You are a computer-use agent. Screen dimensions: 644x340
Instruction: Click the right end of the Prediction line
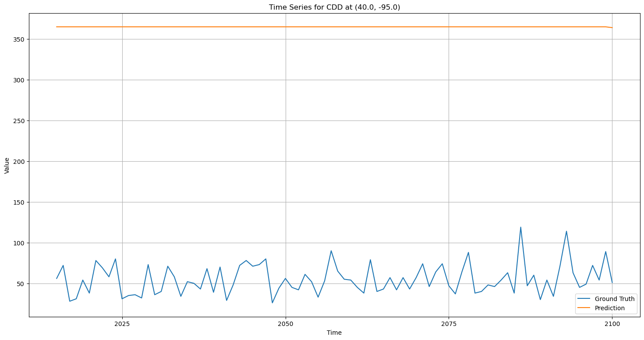tap(612, 28)
